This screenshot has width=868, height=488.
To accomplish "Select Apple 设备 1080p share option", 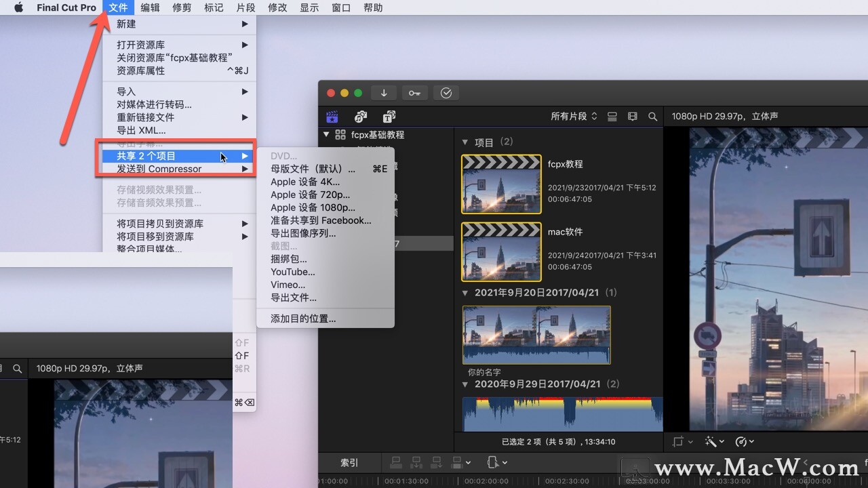I will [x=325, y=207].
